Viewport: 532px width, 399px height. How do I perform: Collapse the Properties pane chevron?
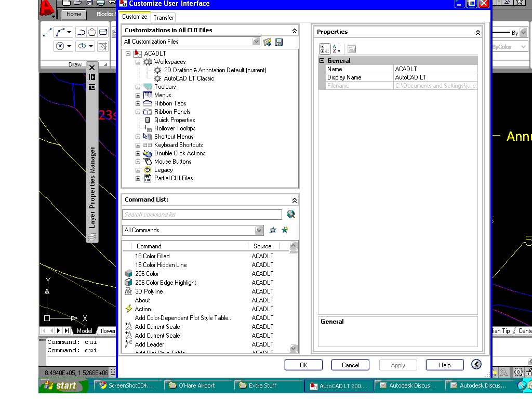478,33
